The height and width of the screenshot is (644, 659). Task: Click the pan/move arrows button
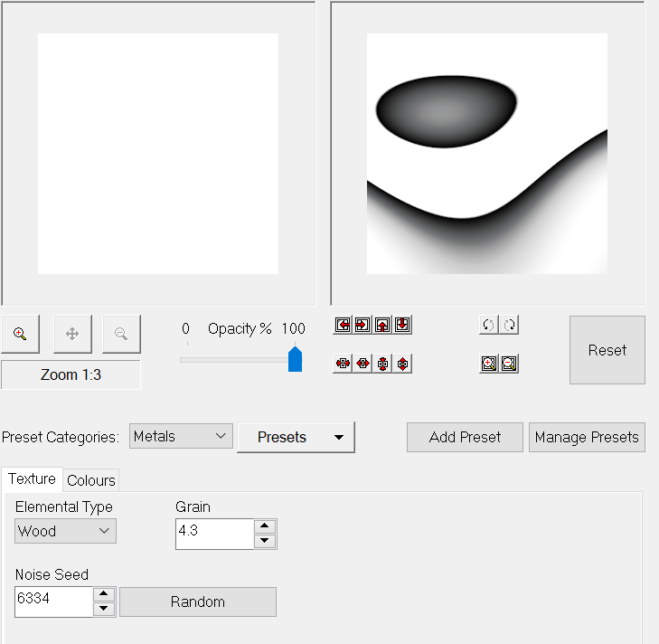(72, 334)
